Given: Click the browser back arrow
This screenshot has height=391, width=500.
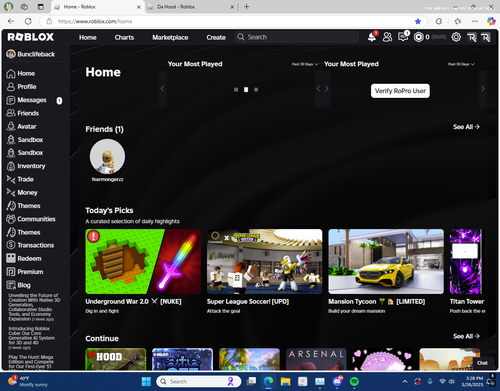Looking at the screenshot, I should (x=11, y=21).
